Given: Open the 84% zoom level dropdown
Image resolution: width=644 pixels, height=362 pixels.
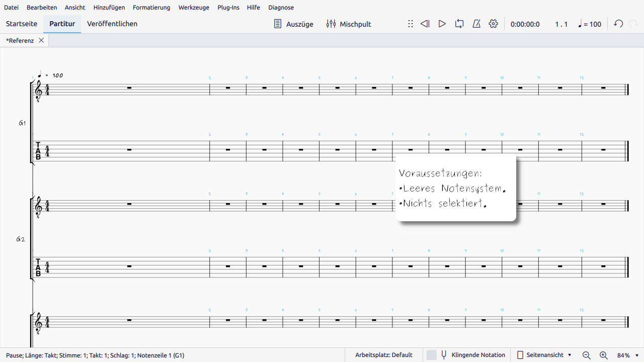Looking at the screenshot, I should 636,355.
